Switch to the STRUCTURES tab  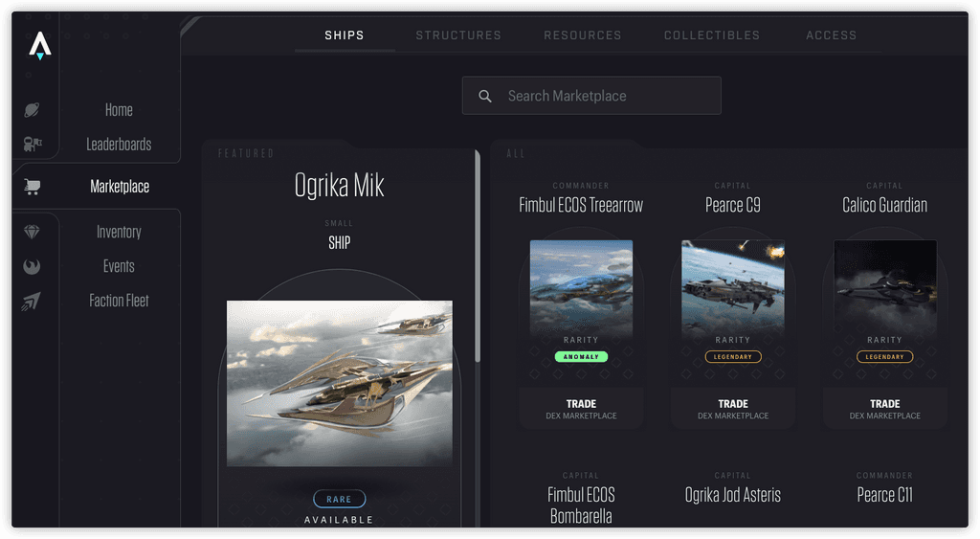(x=458, y=35)
